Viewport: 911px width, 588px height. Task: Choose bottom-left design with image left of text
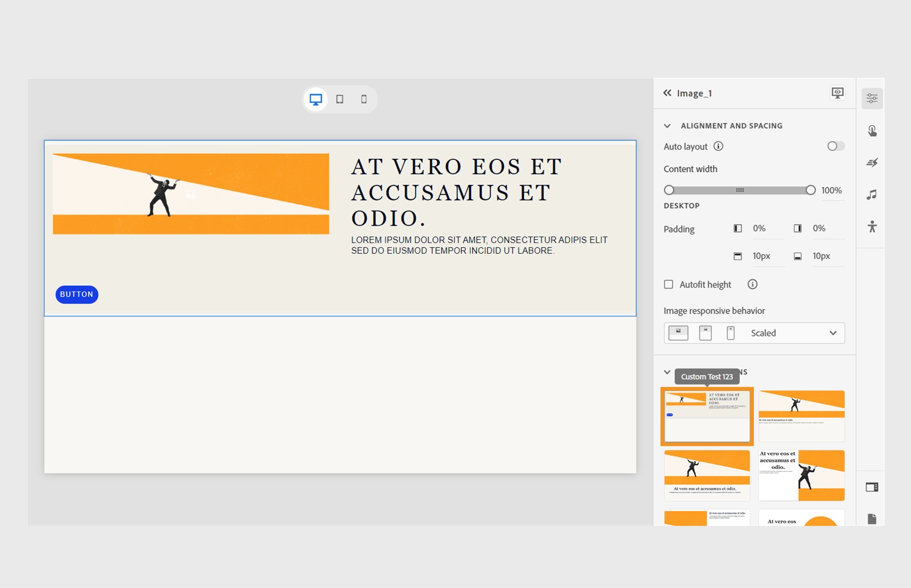coord(707,518)
